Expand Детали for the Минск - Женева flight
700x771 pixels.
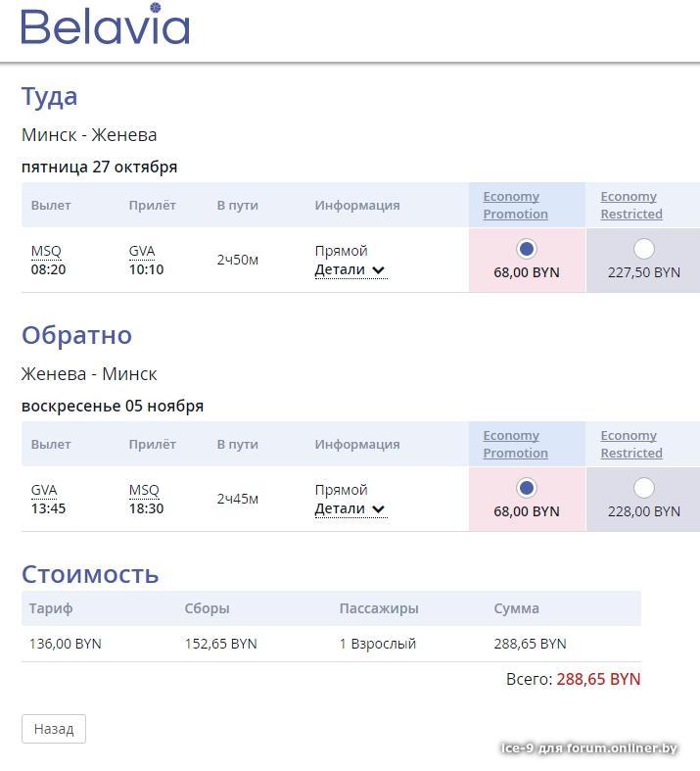tap(350, 269)
